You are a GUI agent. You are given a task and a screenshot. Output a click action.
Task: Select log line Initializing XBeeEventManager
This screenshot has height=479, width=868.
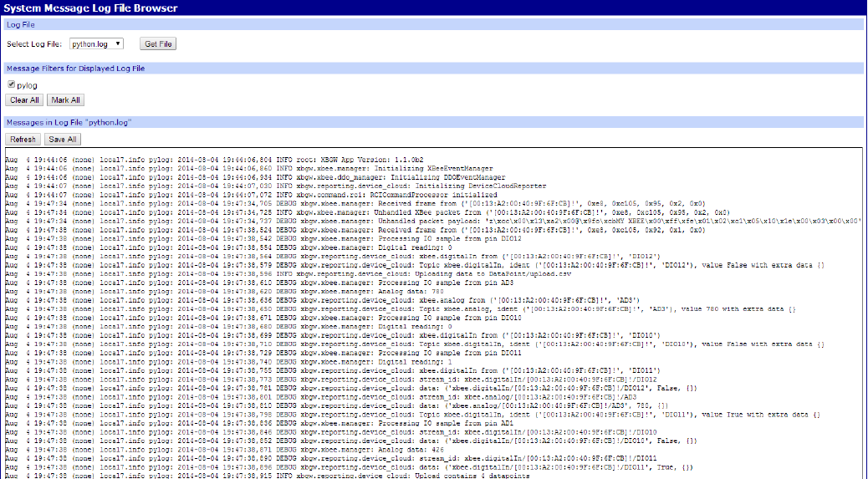point(249,169)
